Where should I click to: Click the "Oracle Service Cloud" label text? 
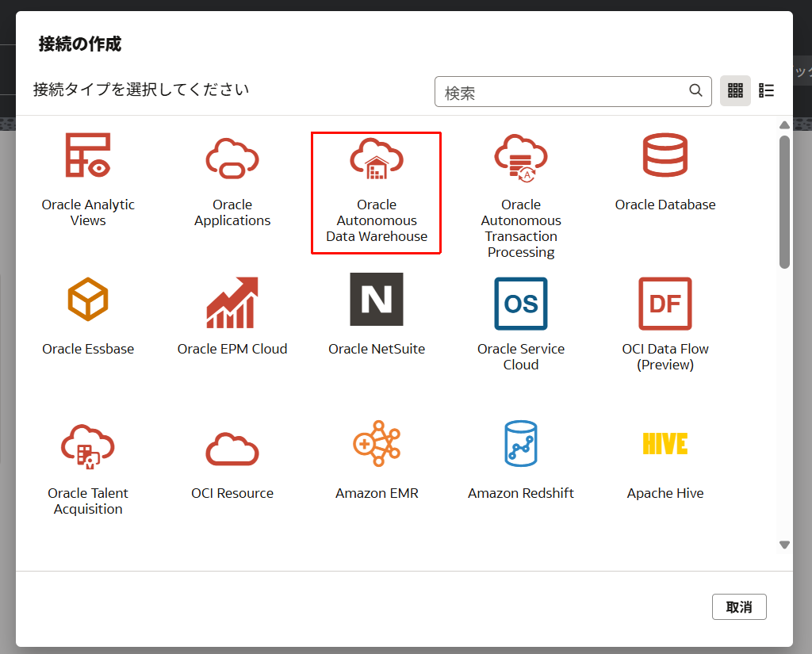(x=521, y=357)
